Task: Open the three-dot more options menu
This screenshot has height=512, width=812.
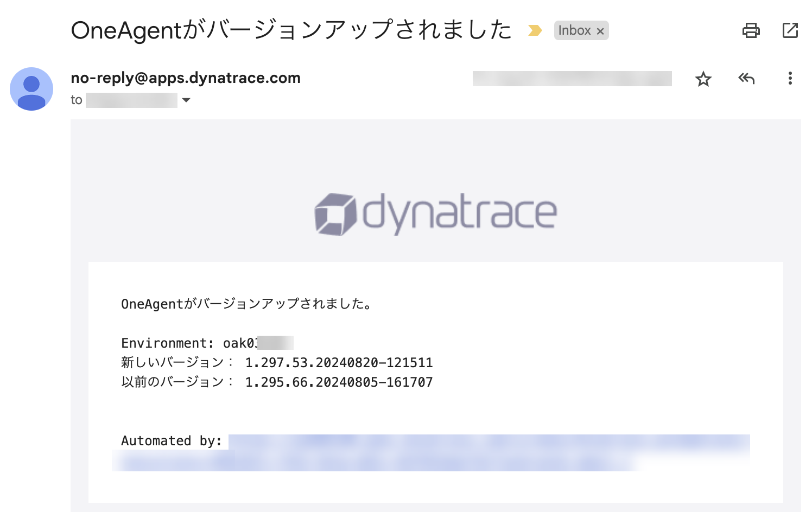Action: coord(790,79)
